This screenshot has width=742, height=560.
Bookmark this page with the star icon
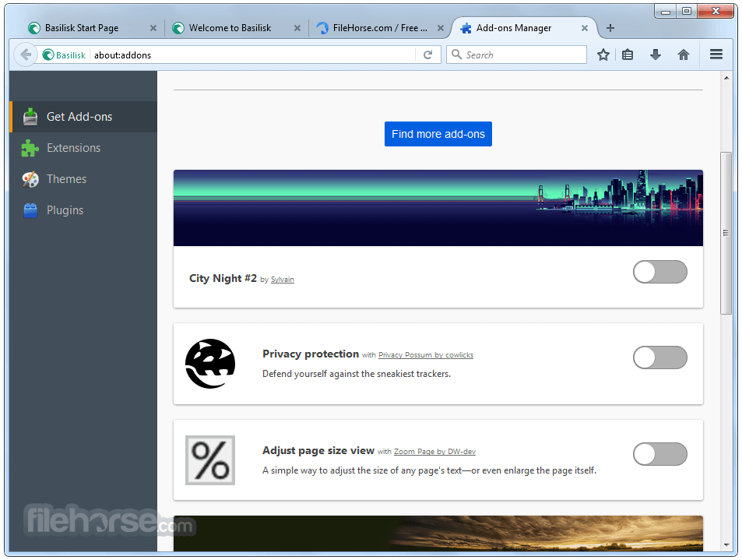tap(603, 55)
